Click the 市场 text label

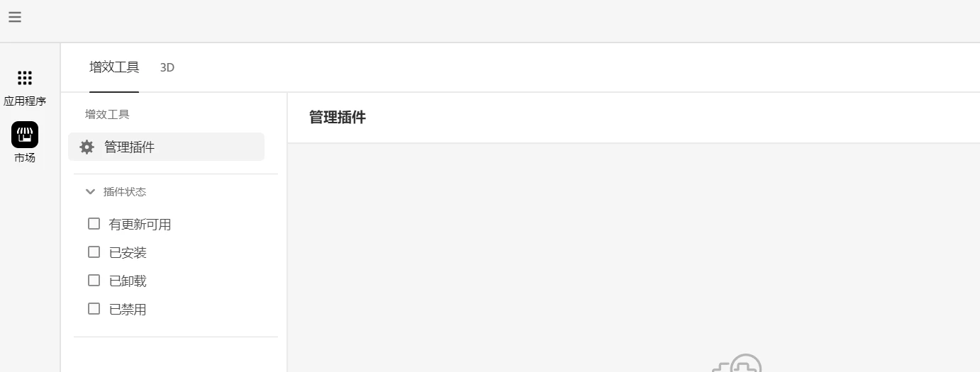pos(25,157)
